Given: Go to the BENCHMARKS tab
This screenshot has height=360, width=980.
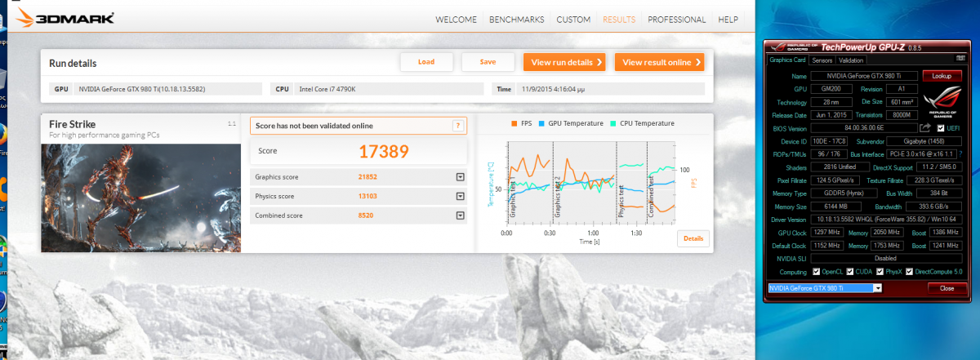Looking at the screenshot, I should pos(517,19).
